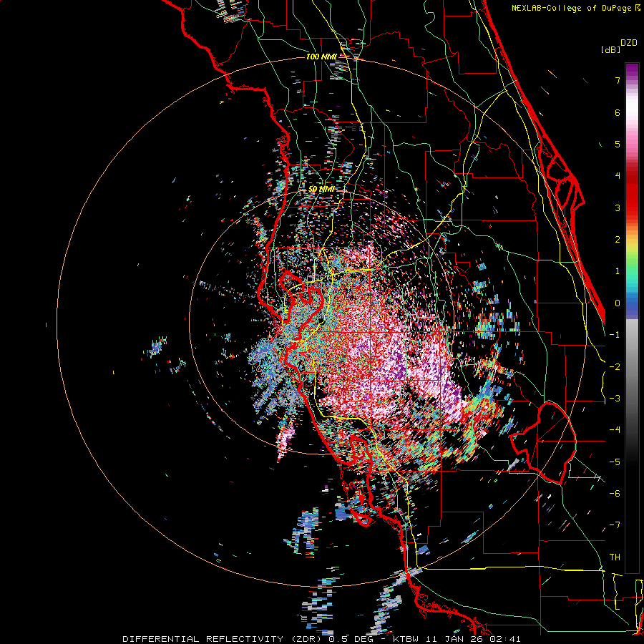Click the NEXLAB-College of DuPage credit text
This screenshot has height=644, width=644.
(572, 8)
